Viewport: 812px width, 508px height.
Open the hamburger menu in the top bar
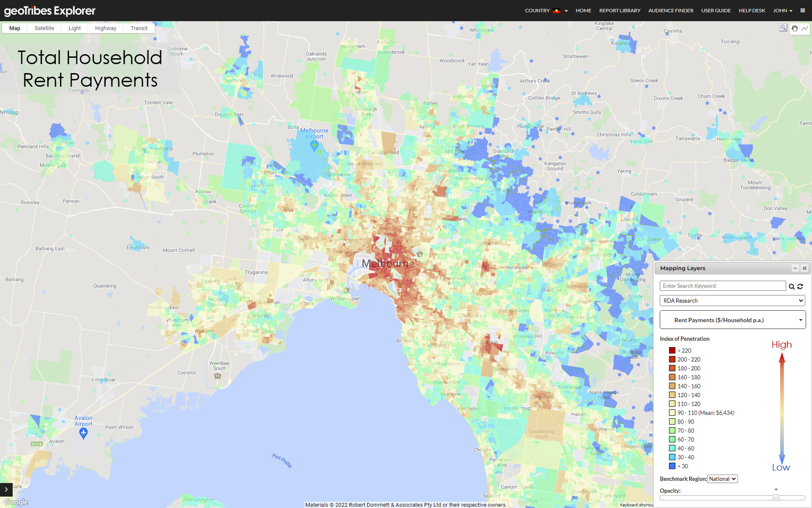click(803, 10)
